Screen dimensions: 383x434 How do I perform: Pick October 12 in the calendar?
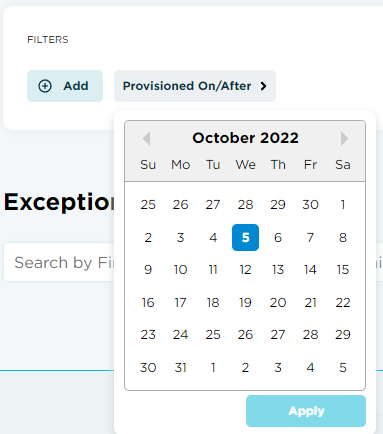(x=245, y=270)
